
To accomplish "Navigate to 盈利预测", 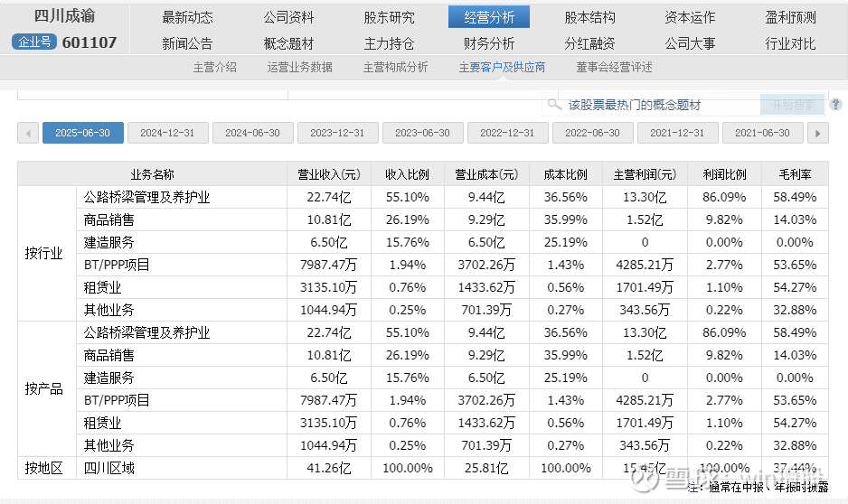I will (790, 17).
